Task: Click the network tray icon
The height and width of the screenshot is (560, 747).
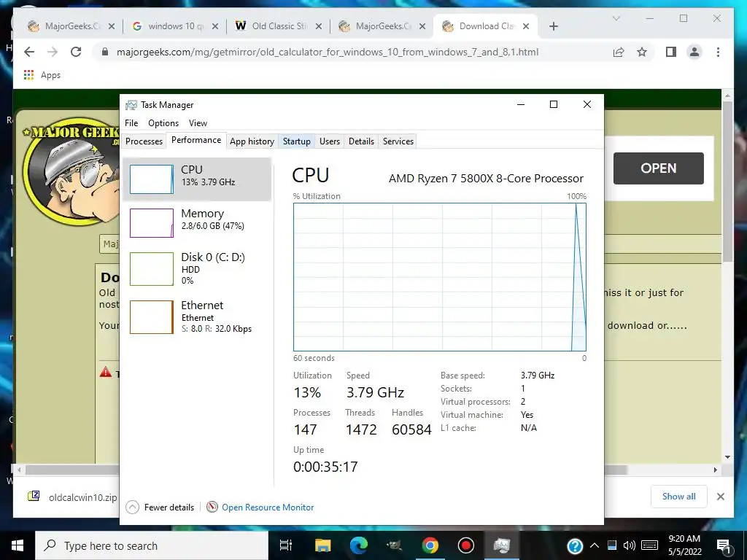Action: [x=612, y=545]
